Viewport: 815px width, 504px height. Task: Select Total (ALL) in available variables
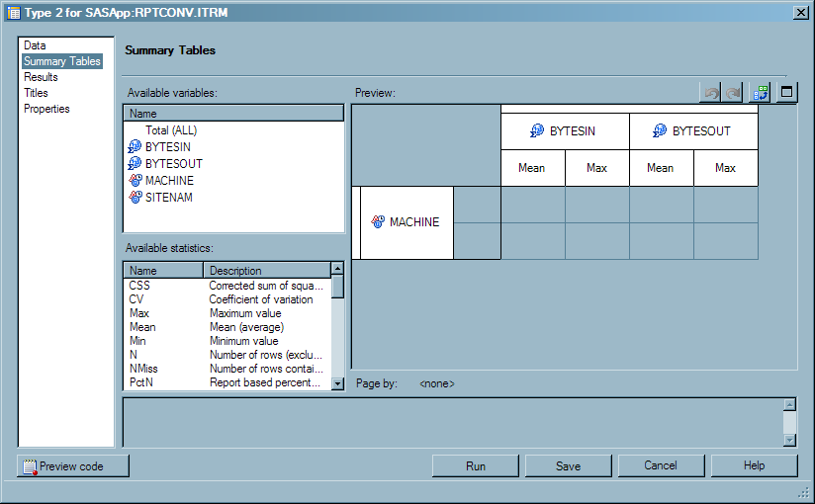171,130
